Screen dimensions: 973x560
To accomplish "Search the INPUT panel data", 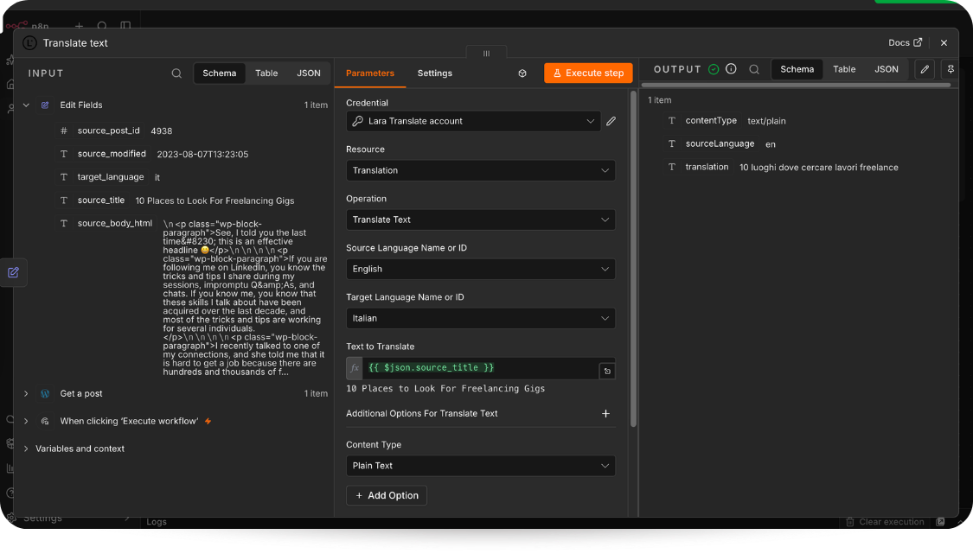I will (x=176, y=73).
